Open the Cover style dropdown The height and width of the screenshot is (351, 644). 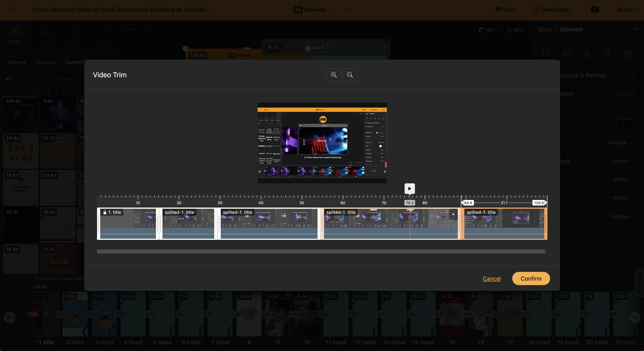621,161
